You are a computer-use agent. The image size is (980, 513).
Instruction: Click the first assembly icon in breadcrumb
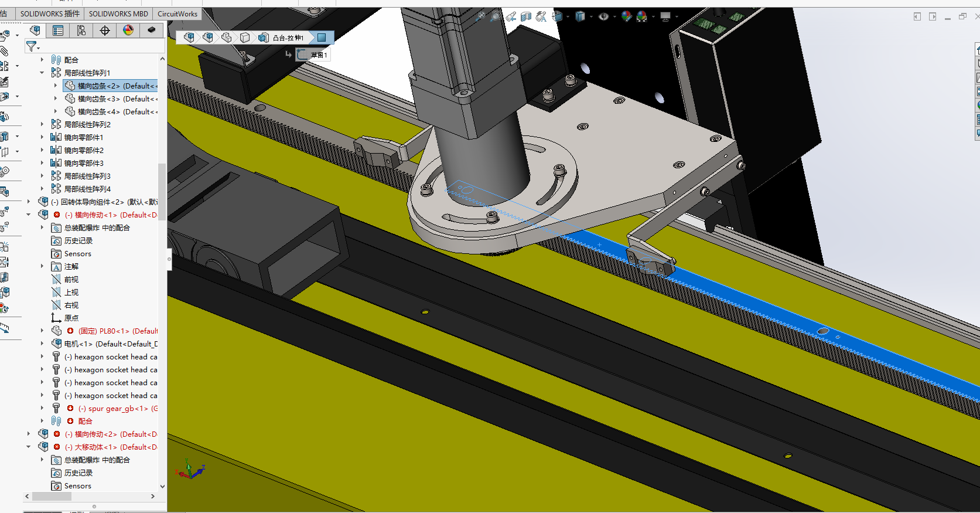tap(189, 38)
